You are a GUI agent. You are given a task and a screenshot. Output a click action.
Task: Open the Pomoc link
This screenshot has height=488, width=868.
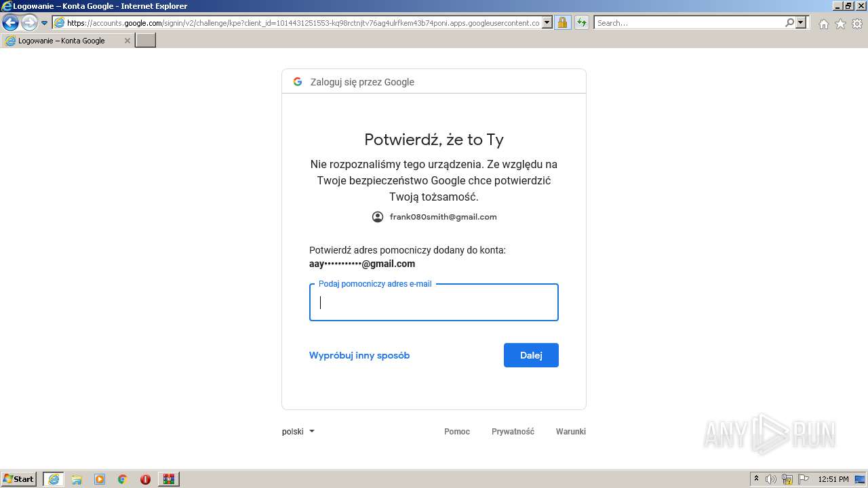(457, 432)
